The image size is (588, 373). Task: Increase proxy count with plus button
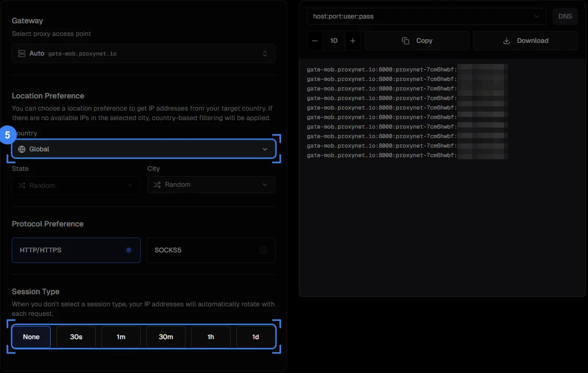click(x=353, y=41)
